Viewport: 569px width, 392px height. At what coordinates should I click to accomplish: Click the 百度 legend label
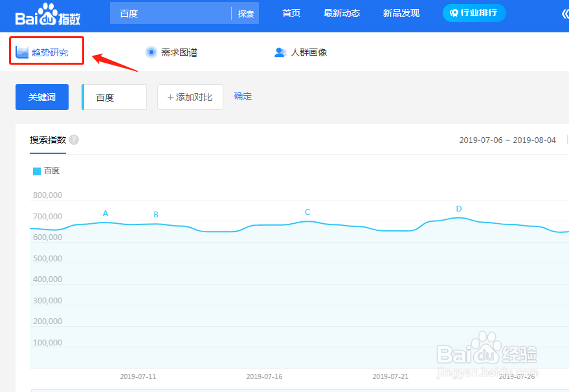pyautogui.click(x=52, y=171)
